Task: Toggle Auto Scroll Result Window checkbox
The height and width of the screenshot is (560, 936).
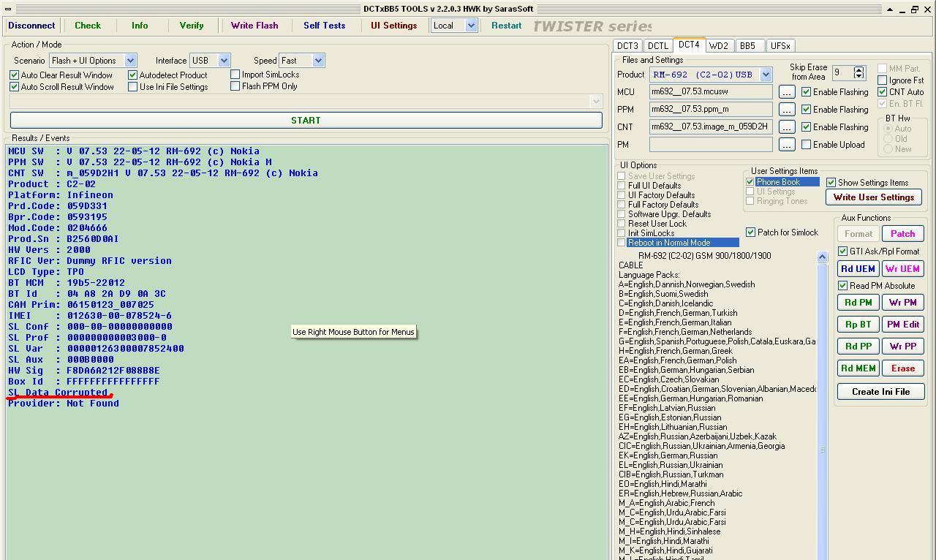Action: (x=15, y=87)
